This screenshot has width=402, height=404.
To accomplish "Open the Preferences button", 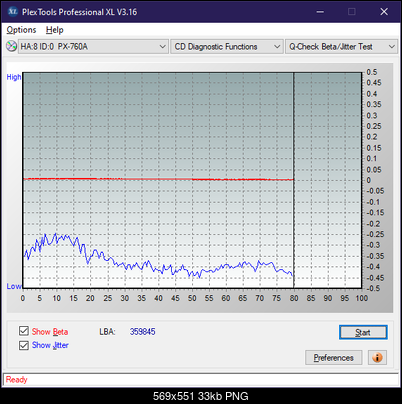I will click(334, 358).
